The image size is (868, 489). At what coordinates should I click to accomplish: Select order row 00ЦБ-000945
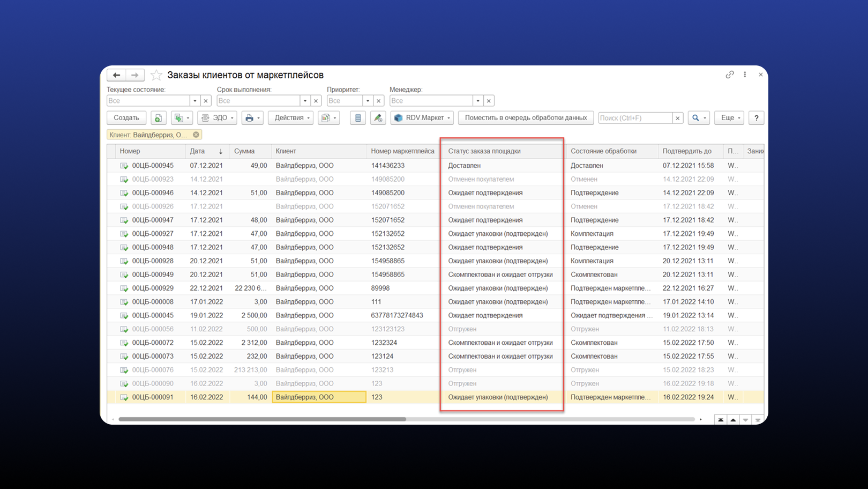click(435, 166)
